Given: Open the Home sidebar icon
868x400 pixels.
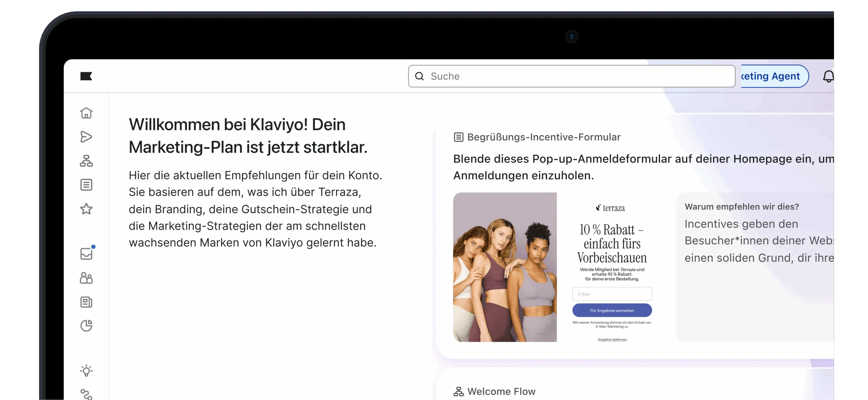Looking at the screenshot, I should click(86, 113).
